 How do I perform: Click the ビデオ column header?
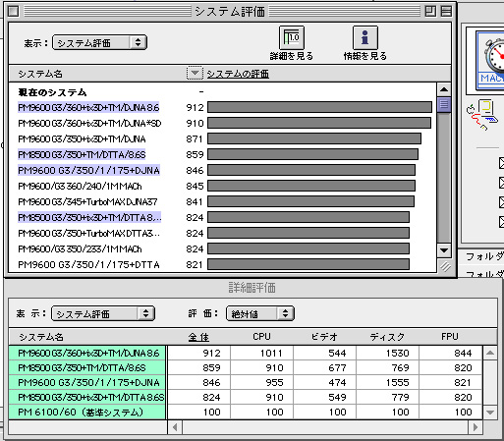click(x=324, y=337)
